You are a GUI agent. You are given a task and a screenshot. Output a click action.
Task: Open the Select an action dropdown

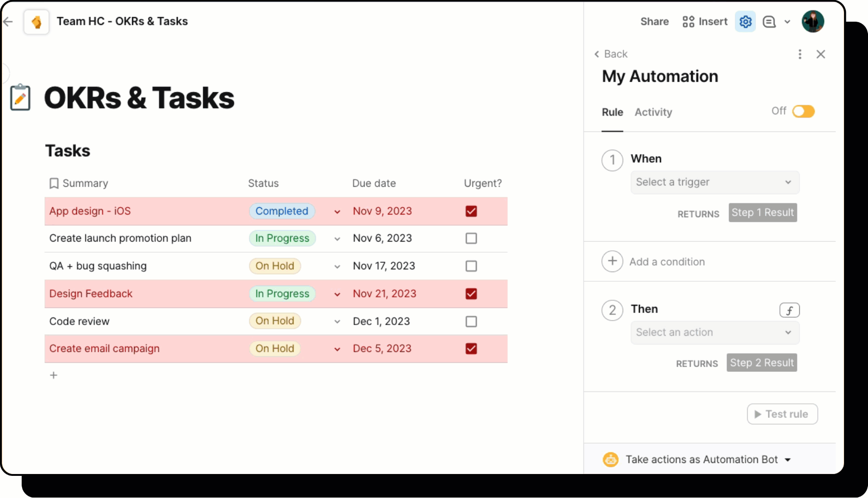pyautogui.click(x=714, y=332)
